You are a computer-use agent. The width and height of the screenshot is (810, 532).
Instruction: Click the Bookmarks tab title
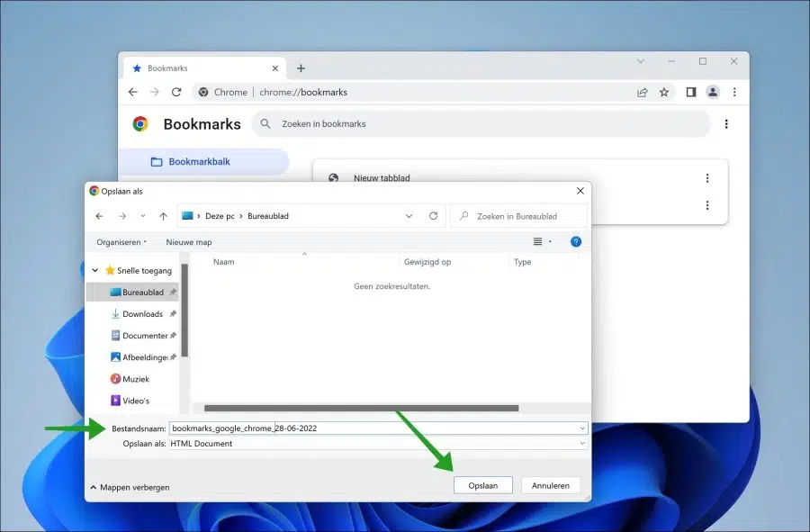pyautogui.click(x=167, y=68)
